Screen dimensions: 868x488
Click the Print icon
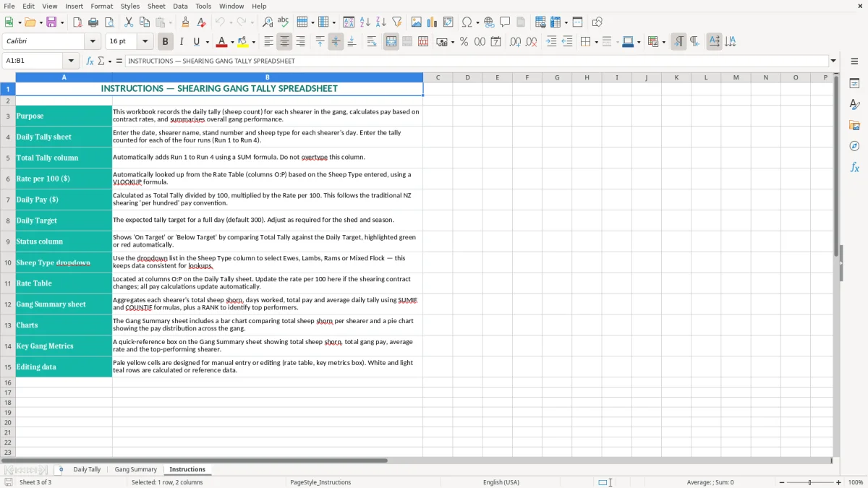[93, 22]
